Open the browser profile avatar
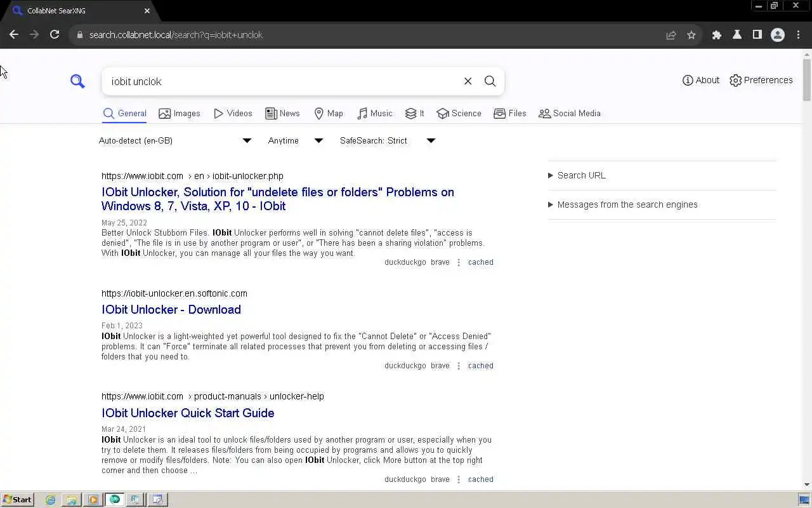 (x=778, y=35)
